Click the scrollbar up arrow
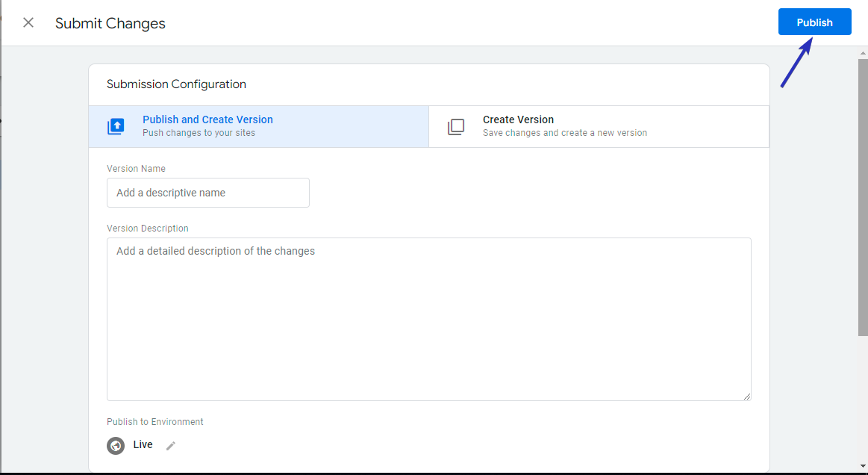Viewport: 868px width, 475px height. [863, 53]
